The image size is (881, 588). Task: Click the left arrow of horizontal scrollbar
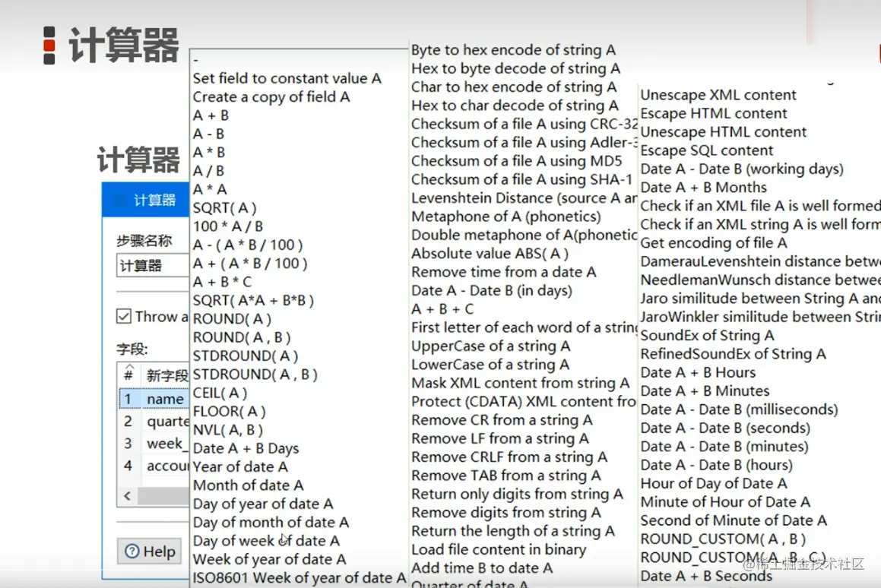[x=128, y=496]
